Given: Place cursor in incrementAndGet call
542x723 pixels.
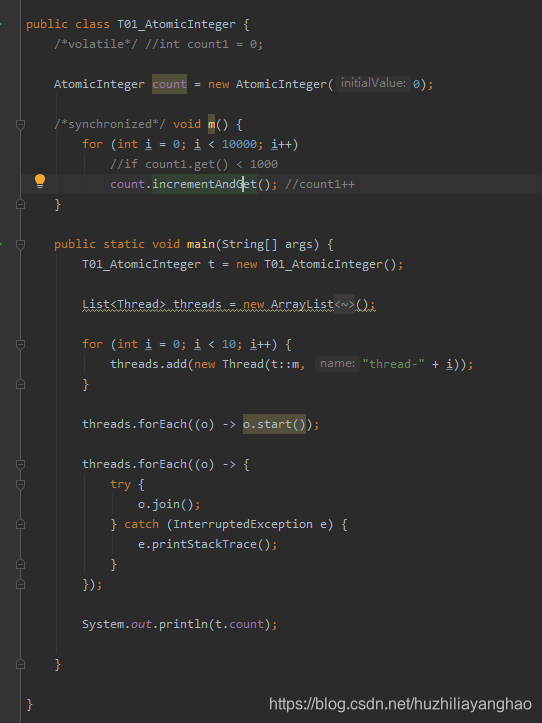Looking at the screenshot, I should pyautogui.click(x=204, y=184).
